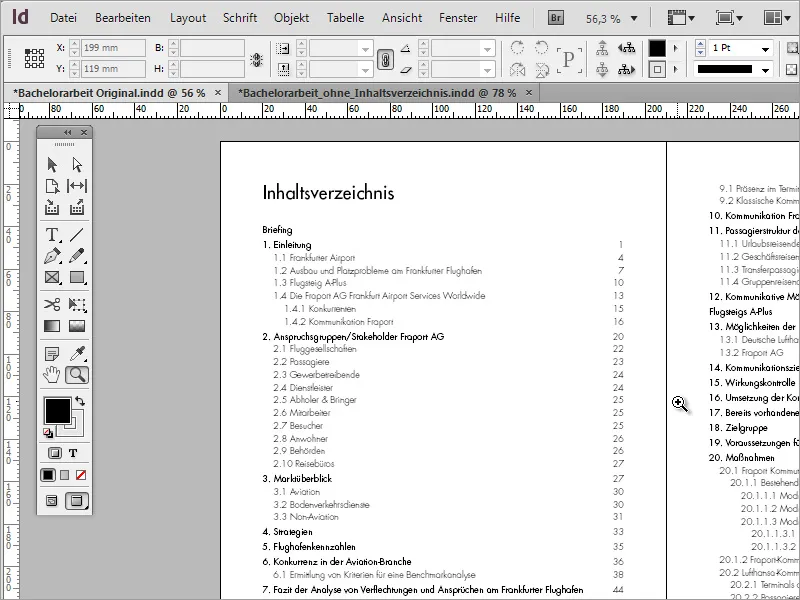Select the Gradient Swatch tool

pyautogui.click(x=52, y=326)
